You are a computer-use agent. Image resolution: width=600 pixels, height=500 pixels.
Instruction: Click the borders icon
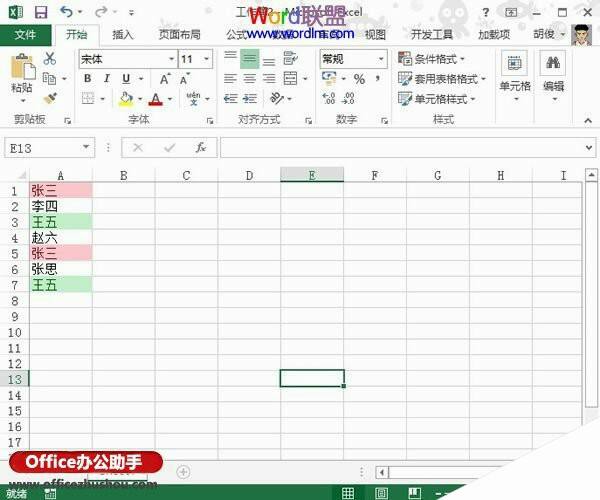pos(88,99)
